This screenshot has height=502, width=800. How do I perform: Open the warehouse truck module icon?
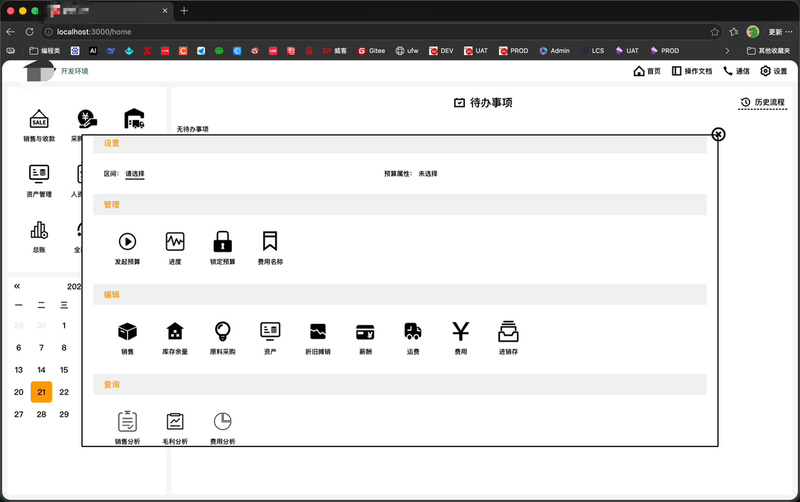[x=134, y=118]
